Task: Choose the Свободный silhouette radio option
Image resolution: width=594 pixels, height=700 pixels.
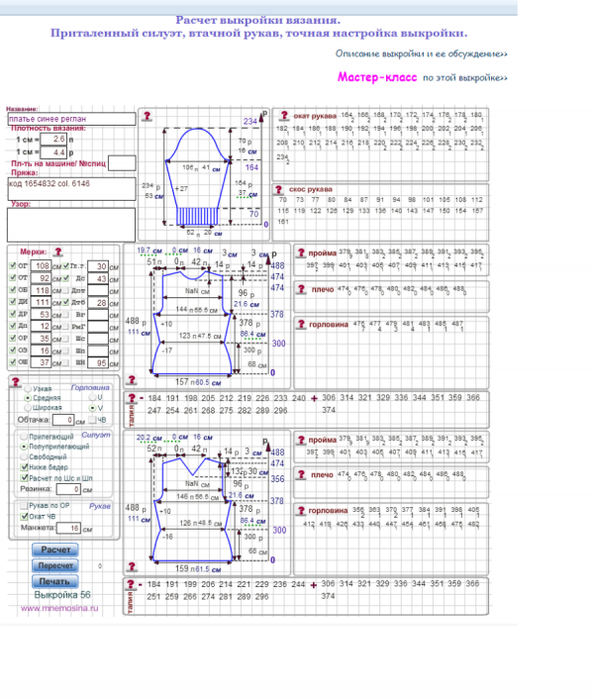Action: coord(27,456)
